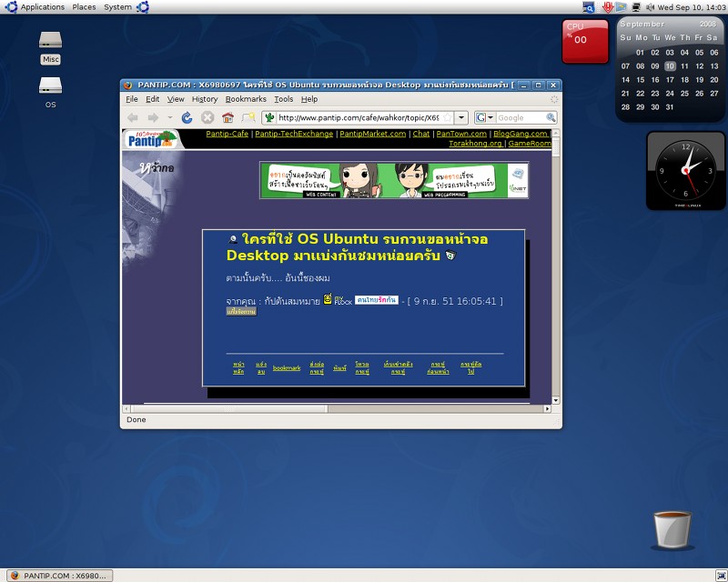Open the back/forward history dropdown arrow
The image size is (728, 582).
[170, 118]
